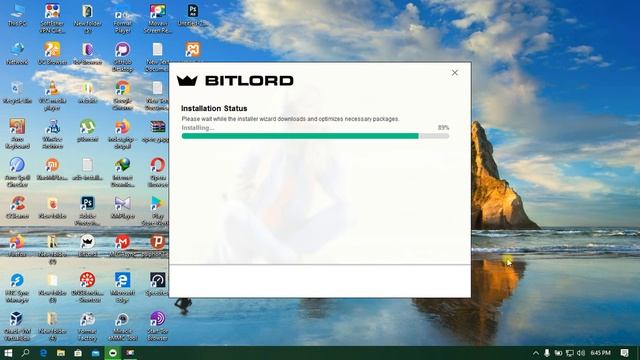Launch UC Browser from desktop
640x360 pixels.
tap(52, 53)
